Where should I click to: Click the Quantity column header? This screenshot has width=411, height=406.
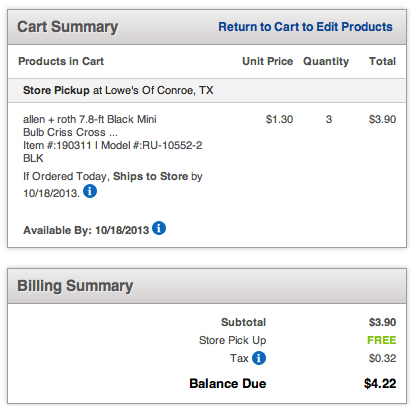coord(326,62)
